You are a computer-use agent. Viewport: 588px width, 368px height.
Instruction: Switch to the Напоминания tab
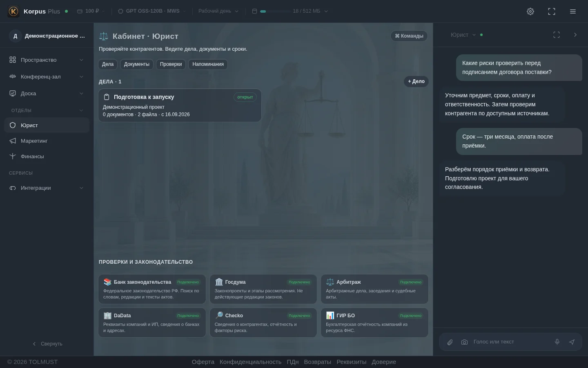[x=208, y=64]
